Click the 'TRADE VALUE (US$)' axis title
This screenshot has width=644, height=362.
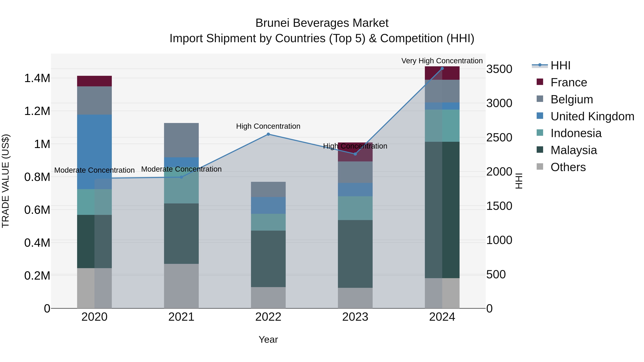[6, 181]
